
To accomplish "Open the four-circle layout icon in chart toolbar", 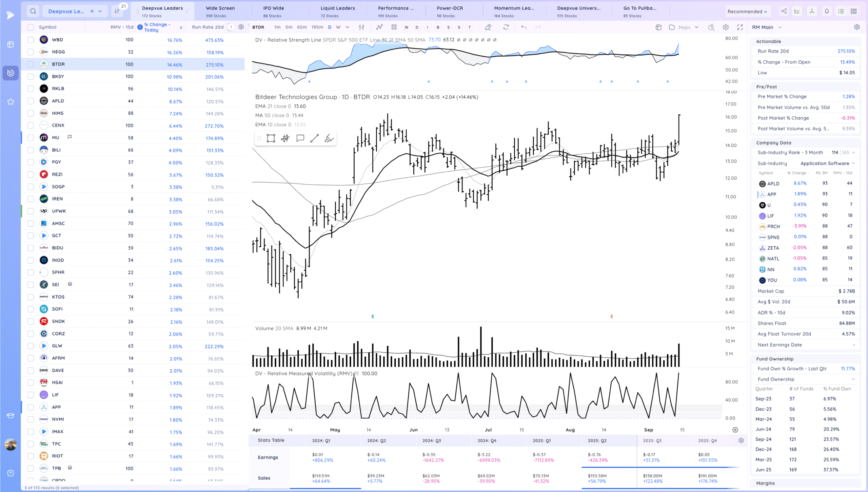I will click(x=394, y=27).
